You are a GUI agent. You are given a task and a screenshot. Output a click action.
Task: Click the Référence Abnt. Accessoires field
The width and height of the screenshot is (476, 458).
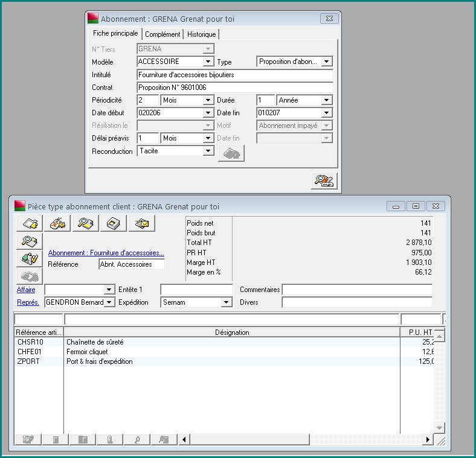(x=132, y=264)
